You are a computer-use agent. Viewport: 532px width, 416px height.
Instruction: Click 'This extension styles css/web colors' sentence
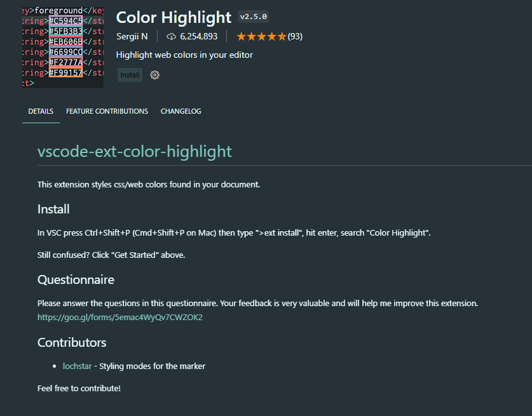coord(149,184)
